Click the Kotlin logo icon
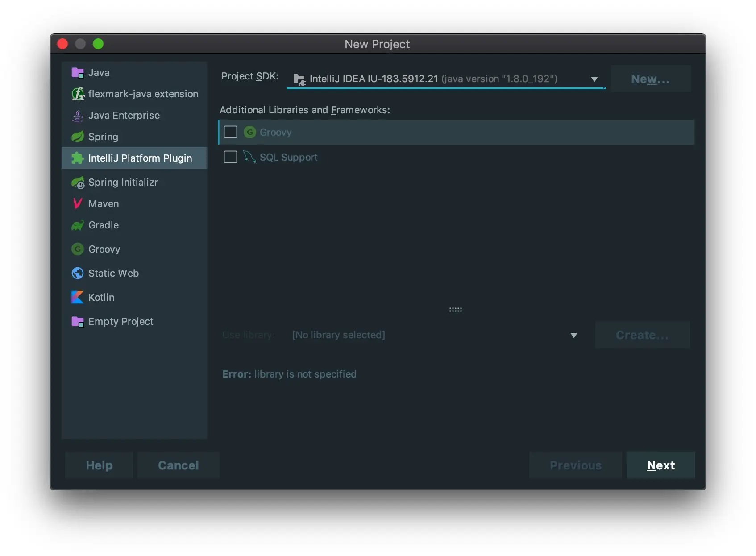Image resolution: width=756 pixels, height=556 pixels. [78, 297]
